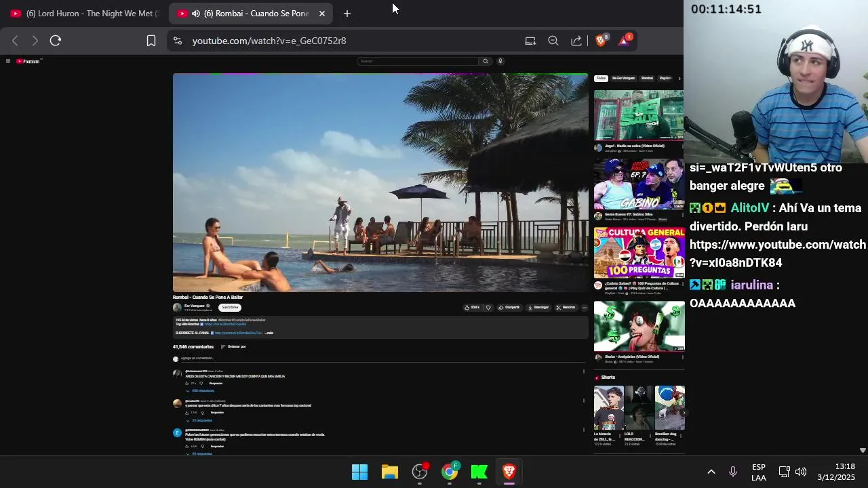Click the Compartir share button

tap(509, 307)
